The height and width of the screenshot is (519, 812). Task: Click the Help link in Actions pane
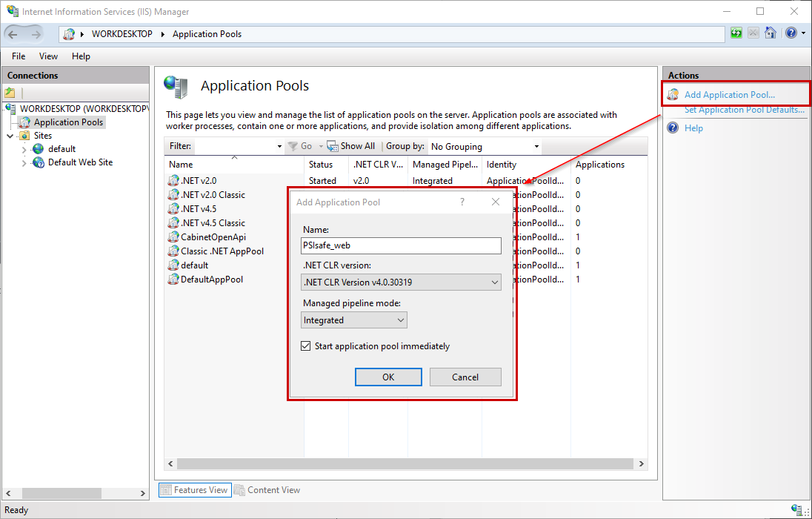[694, 128]
